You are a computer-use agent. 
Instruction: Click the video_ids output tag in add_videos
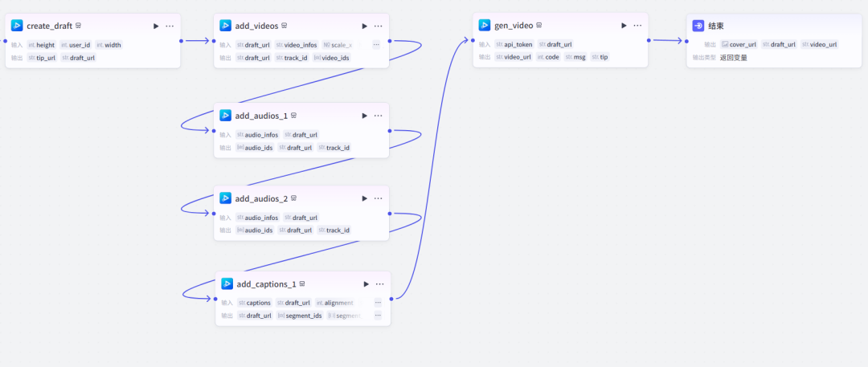[331, 58]
